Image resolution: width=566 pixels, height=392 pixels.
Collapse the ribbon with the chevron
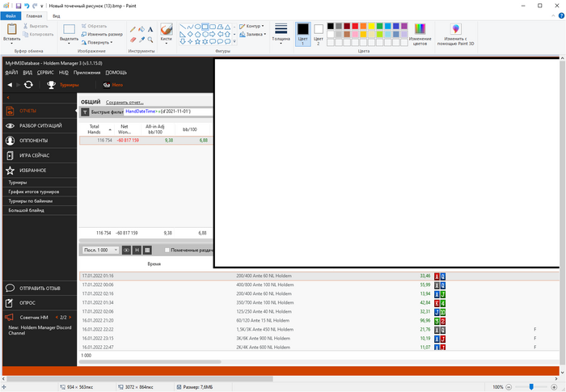coord(553,16)
